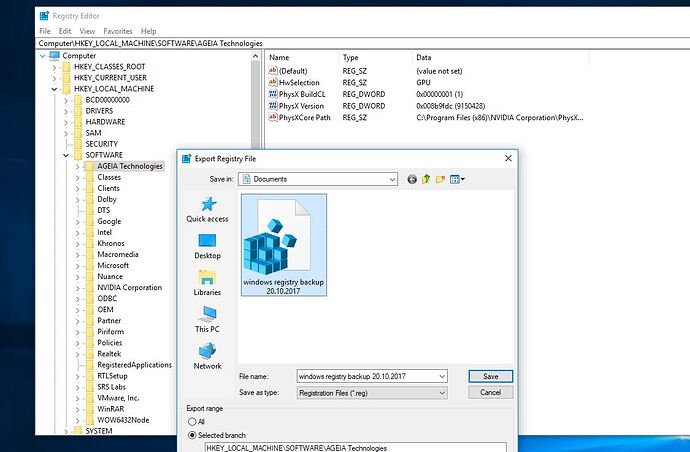The height and width of the screenshot is (452, 690).
Task: Click the Back arrow icon in Export dialog
Action: point(412,179)
